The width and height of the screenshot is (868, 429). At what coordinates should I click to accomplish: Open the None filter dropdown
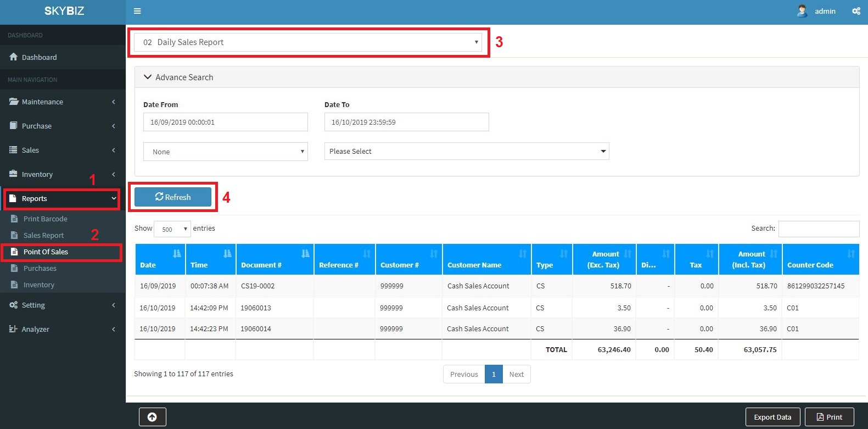click(x=225, y=152)
